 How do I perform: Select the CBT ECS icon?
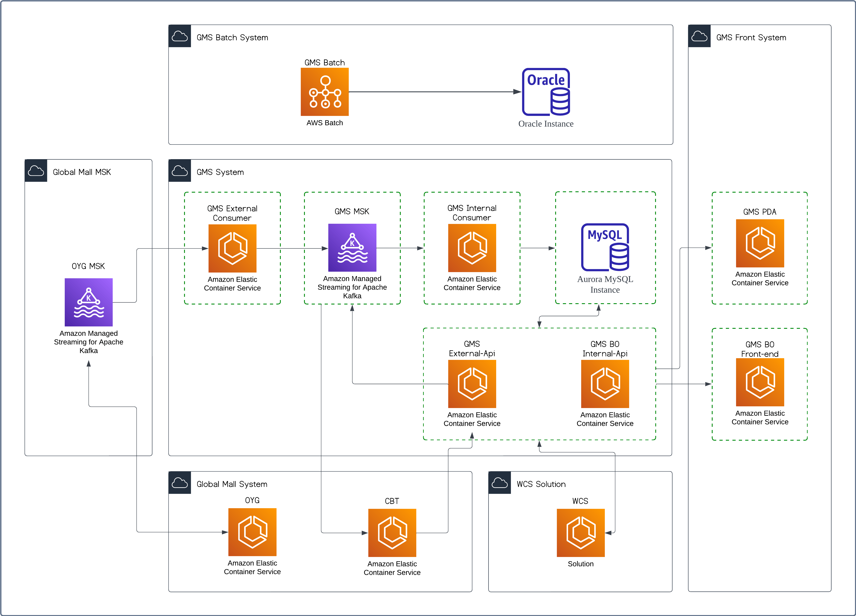coord(392,533)
